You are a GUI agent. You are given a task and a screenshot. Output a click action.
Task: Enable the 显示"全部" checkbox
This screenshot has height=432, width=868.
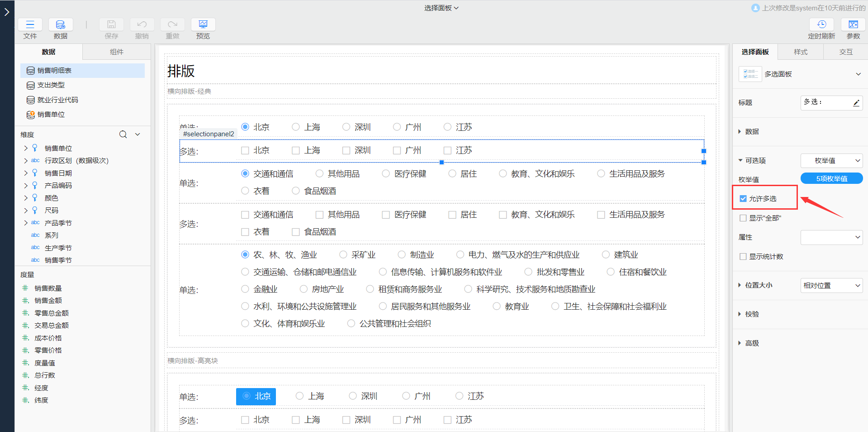(x=743, y=218)
